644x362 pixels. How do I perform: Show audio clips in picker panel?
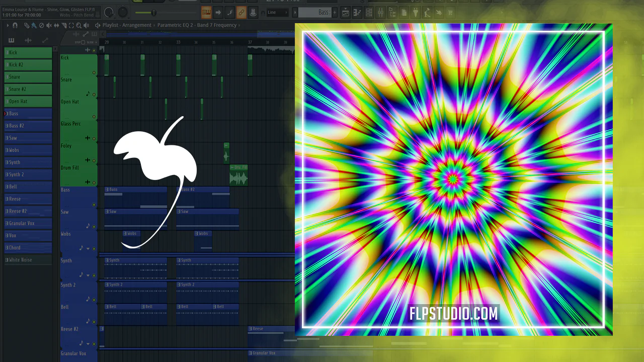click(28, 40)
